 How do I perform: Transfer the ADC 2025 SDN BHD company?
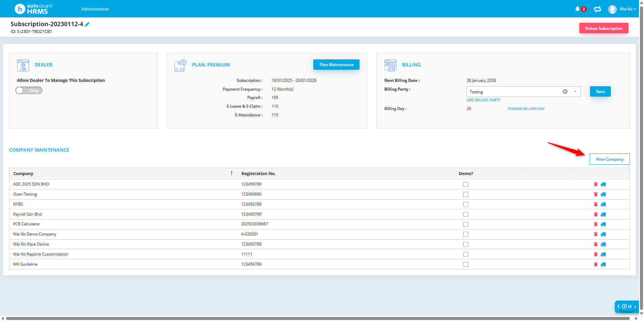[603, 184]
